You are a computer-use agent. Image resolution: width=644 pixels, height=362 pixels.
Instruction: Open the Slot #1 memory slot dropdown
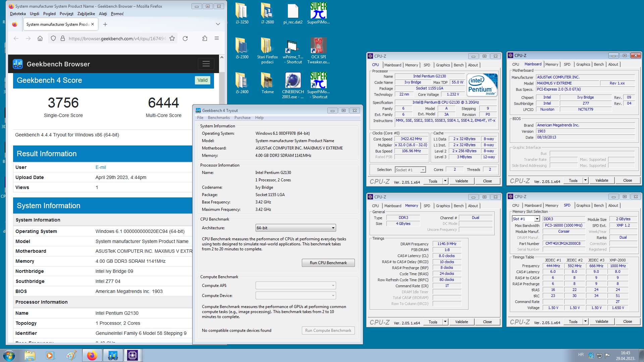click(526, 219)
